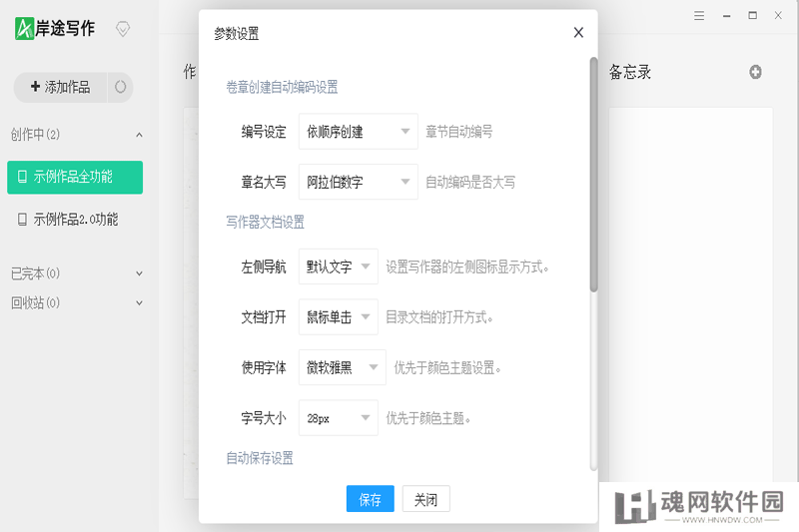Screen dimensions: 799x532
Task: Open the 章名大写 dropdown
Action: tap(359, 182)
